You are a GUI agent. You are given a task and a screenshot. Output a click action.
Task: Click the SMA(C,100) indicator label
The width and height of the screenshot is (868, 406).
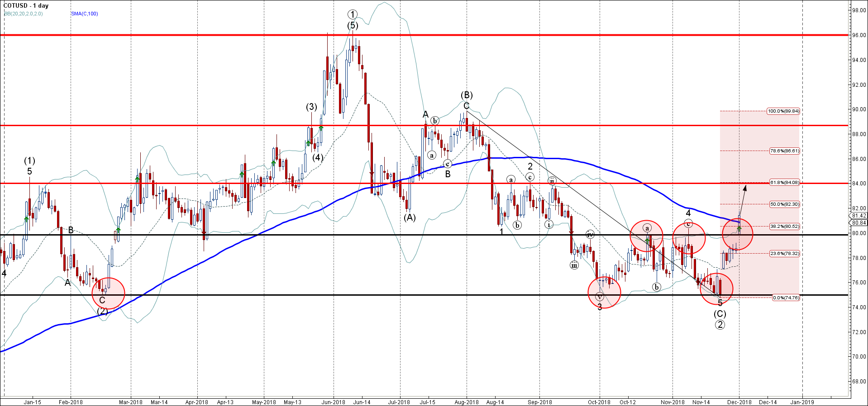point(84,14)
